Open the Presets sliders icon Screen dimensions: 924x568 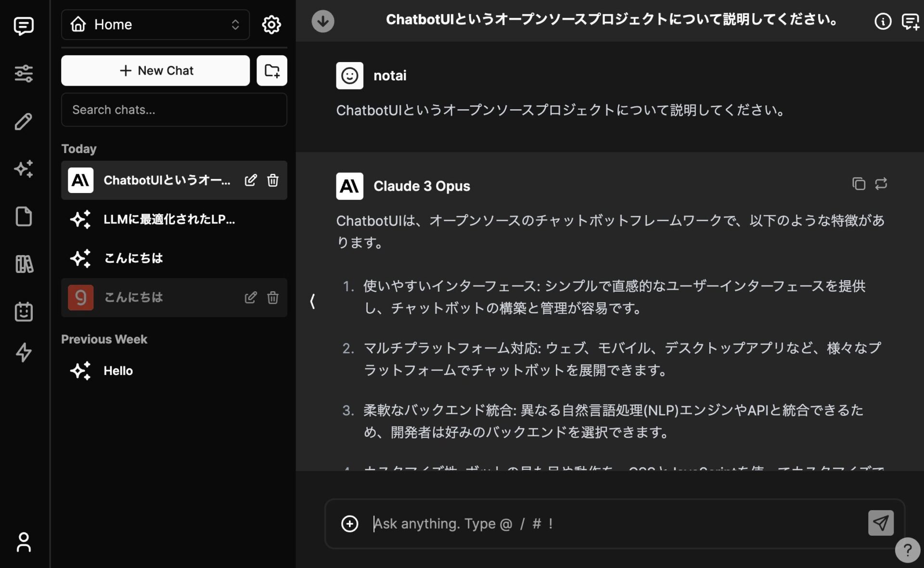24,73
